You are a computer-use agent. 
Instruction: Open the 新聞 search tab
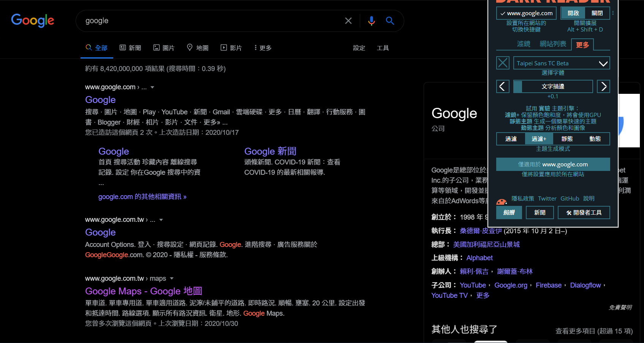click(130, 48)
